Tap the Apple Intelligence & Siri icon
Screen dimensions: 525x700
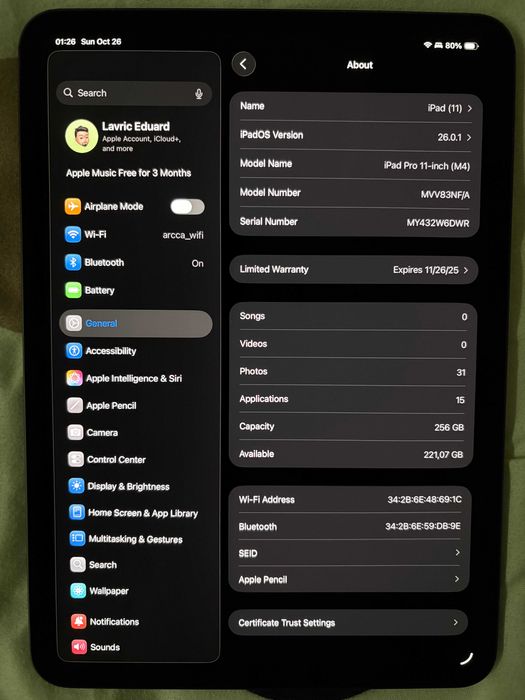point(75,378)
